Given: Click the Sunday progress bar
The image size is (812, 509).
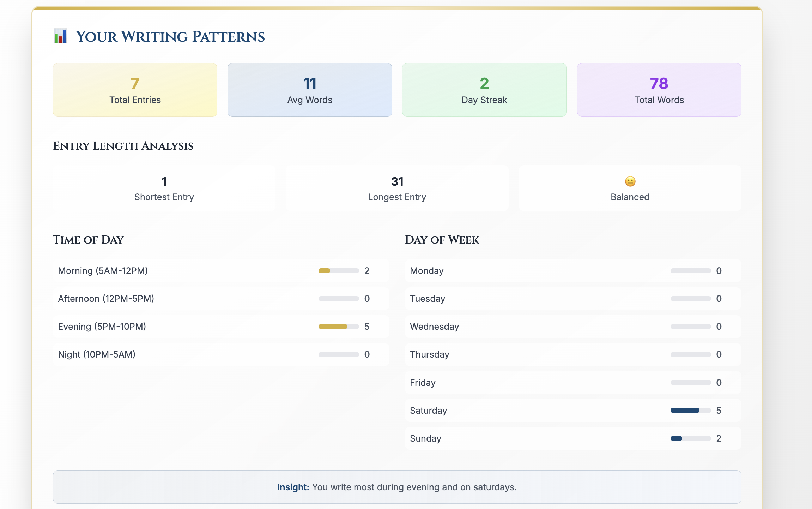Looking at the screenshot, I should tap(690, 438).
